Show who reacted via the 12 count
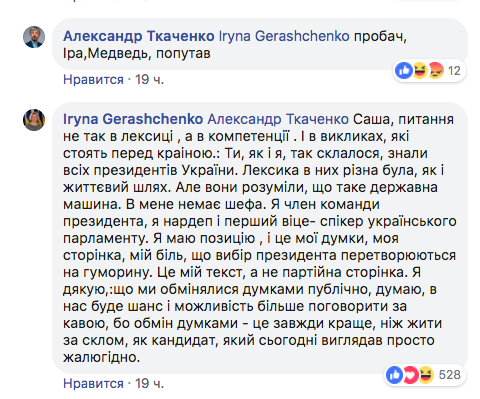The height and width of the screenshot is (399, 480). point(454,71)
